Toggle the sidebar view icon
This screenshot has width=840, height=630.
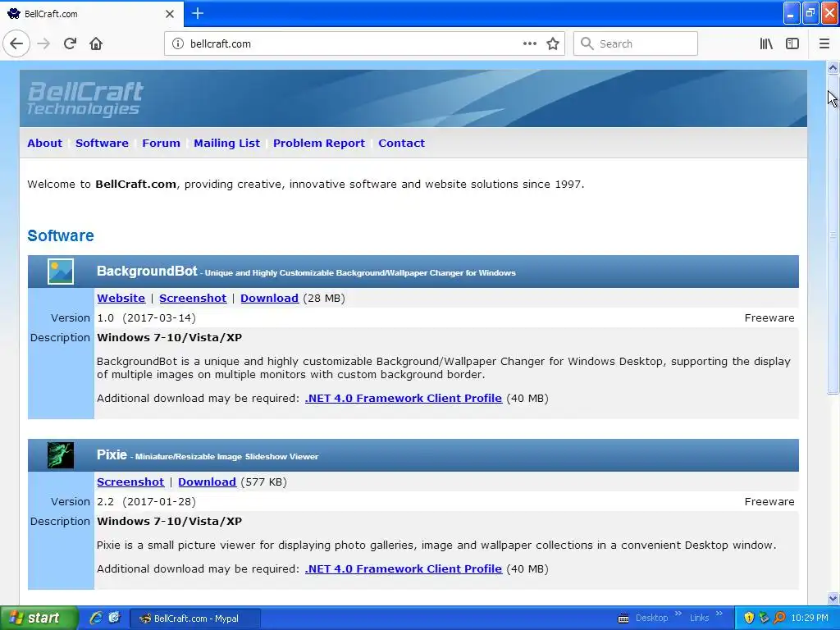coord(792,43)
